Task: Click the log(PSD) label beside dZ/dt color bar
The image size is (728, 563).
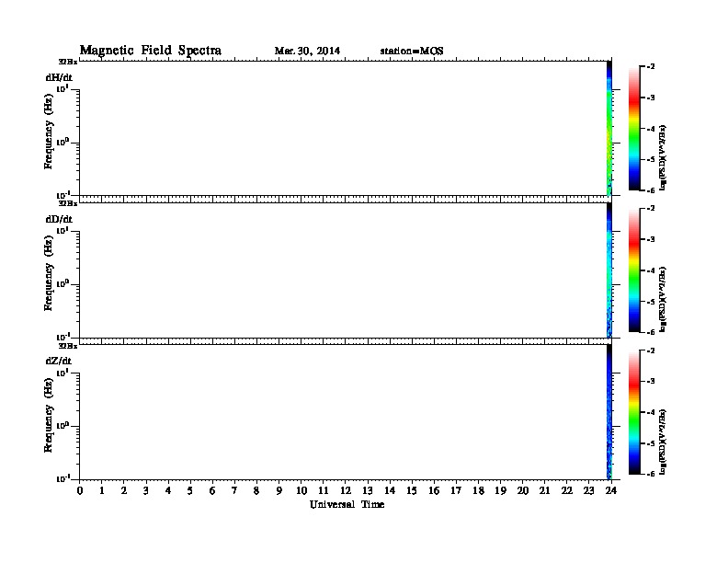Action: (x=663, y=442)
